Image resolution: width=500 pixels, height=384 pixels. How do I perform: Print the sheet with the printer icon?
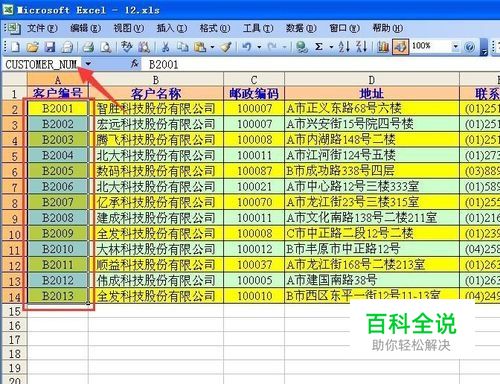[x=88, y=47]
